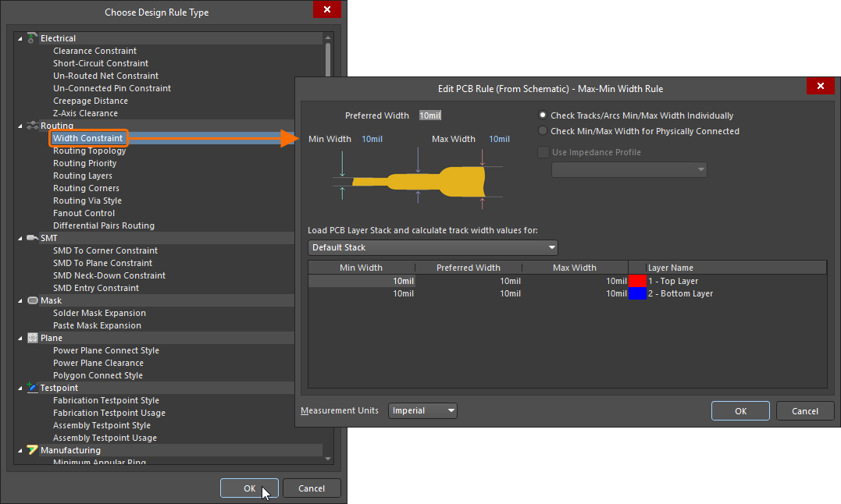Open the Default Stack dropdown
841x504 pixels.
pyautogui.click(x=552, y=247)
